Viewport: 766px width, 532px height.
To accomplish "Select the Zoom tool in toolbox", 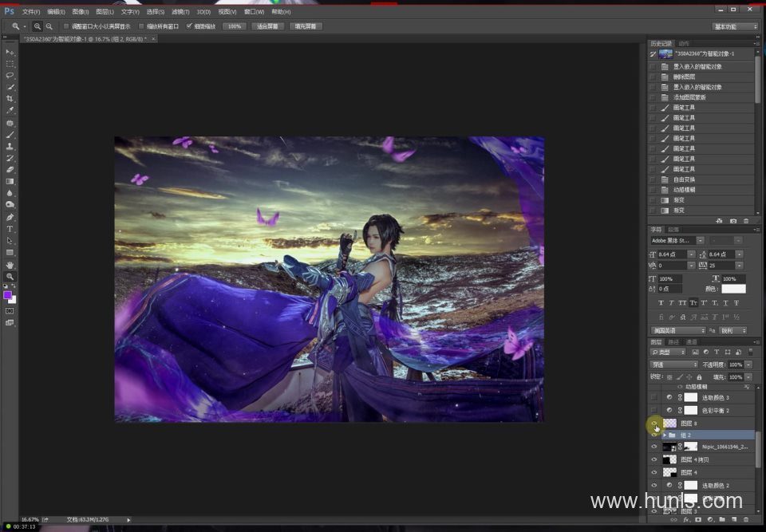I will coord(10,277).
